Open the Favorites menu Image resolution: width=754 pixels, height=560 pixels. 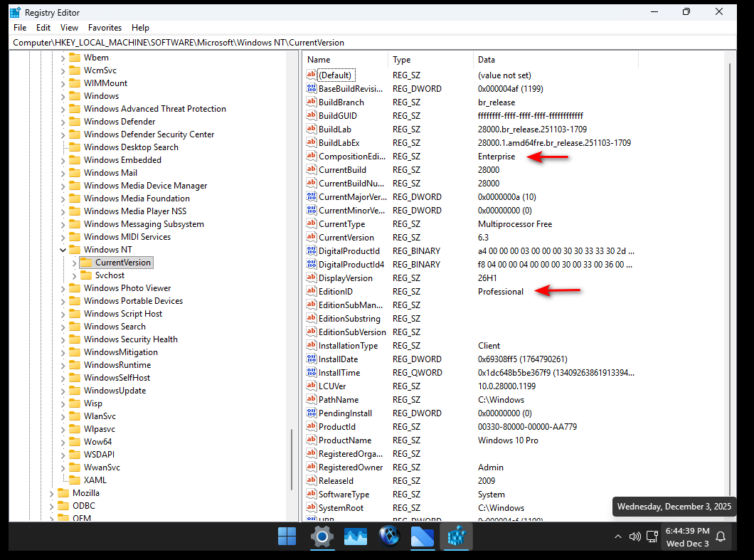105,28
